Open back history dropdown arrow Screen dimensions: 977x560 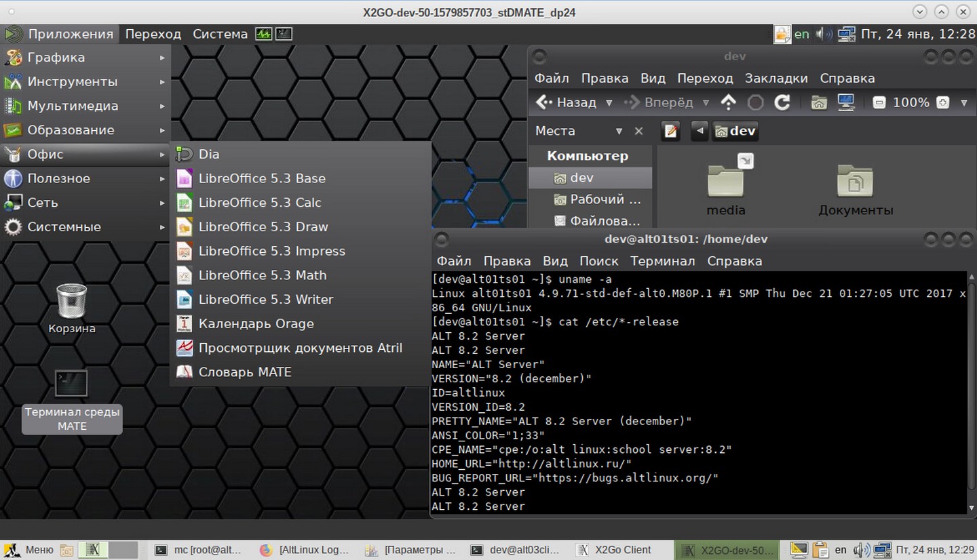pyautogui.click(x=609, y=103)
